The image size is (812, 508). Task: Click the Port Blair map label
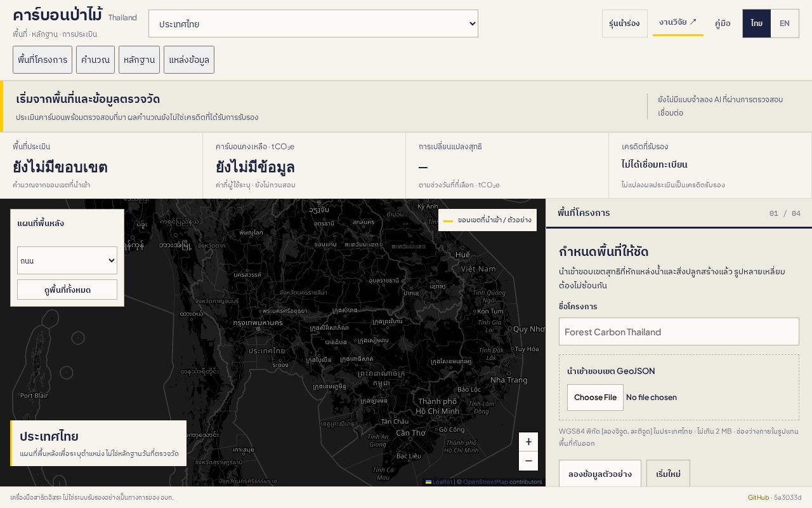coord(34,395)
